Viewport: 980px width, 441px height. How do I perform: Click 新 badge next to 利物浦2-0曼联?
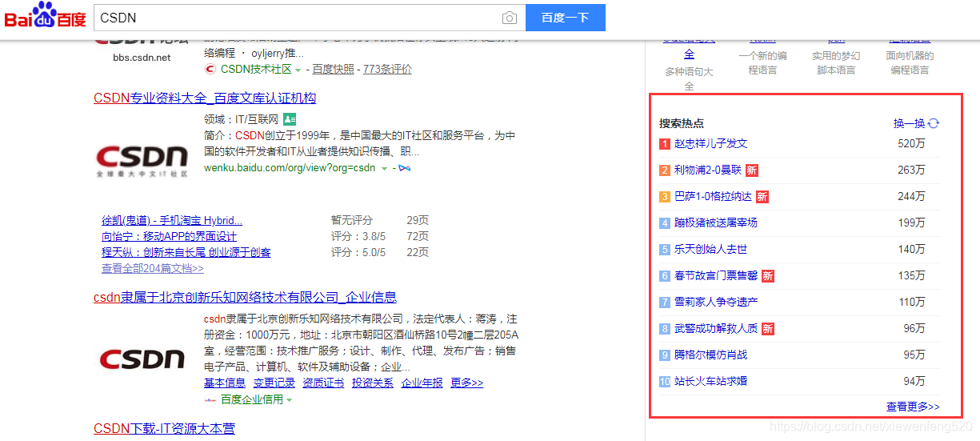pos(751,170)
